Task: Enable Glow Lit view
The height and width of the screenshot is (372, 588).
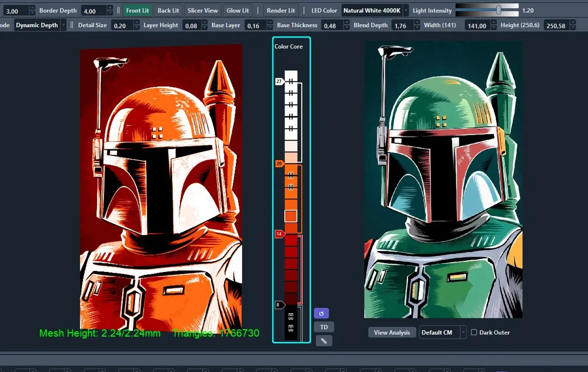Action: pos(238,11)
